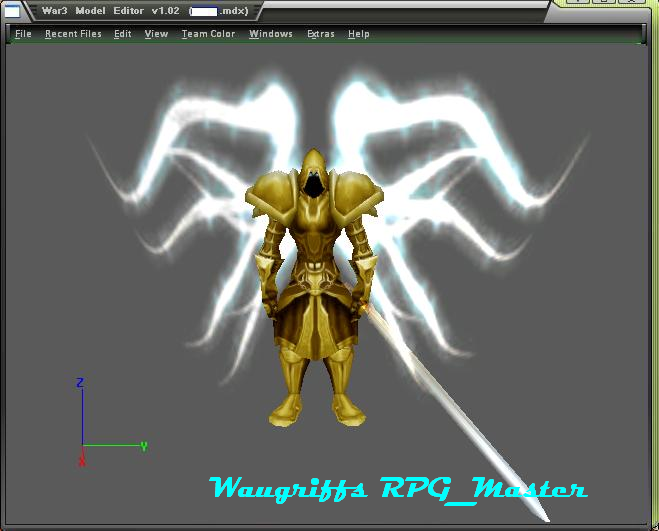The image size is (659, 531).
Task: Open the Extras menu
Action: point(321,34)
